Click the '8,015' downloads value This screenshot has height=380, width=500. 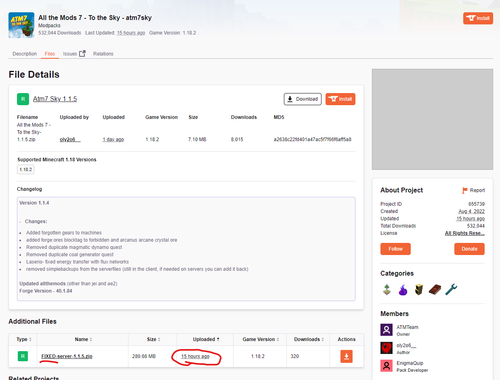(x=237, y=139)
